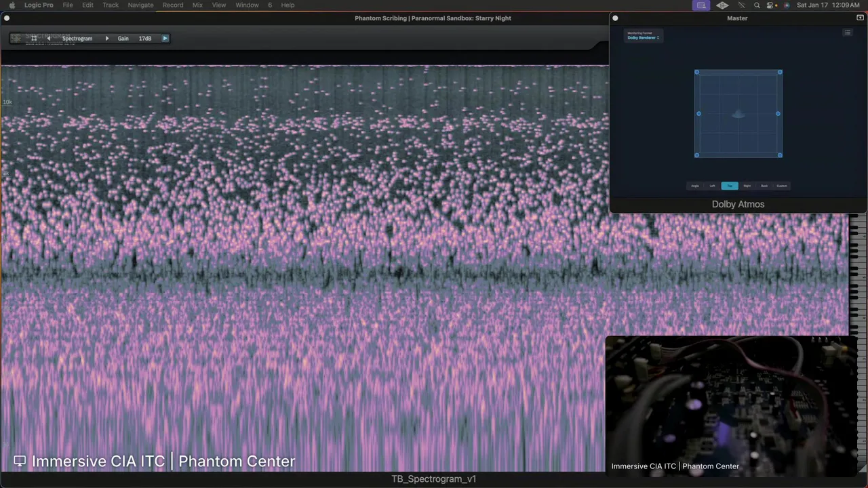Open the Window menu
868x488 pixels.
tap(247, 5)
